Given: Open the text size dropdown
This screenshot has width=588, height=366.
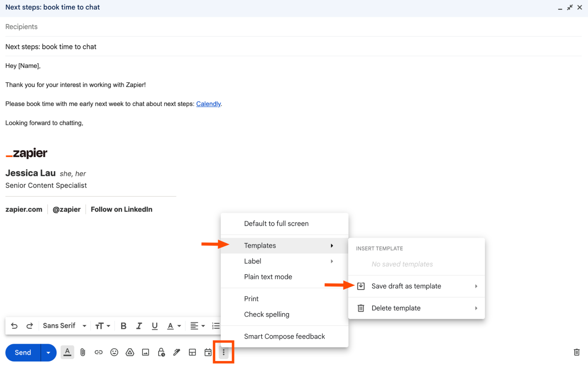Looking at the screenshot, I should [103, 326].
